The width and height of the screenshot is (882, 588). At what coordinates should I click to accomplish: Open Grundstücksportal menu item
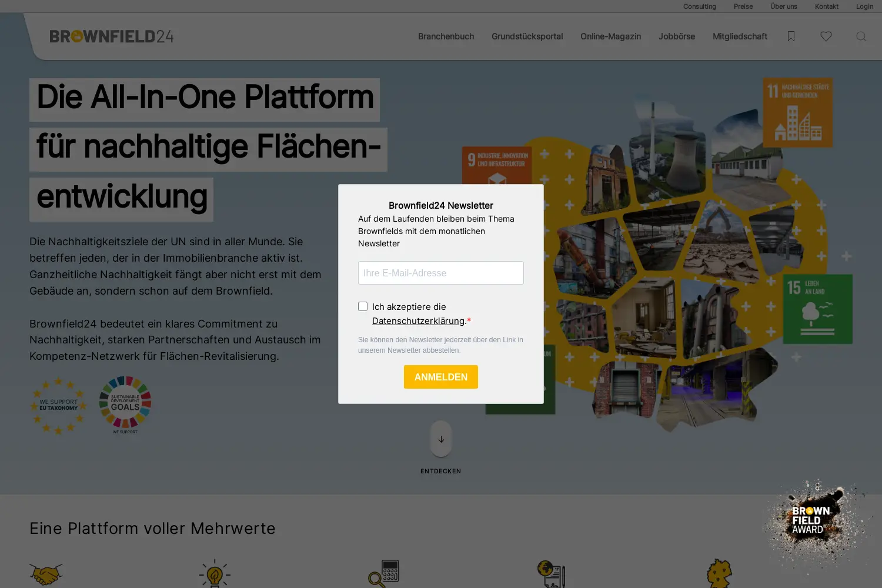click(527, 36)
